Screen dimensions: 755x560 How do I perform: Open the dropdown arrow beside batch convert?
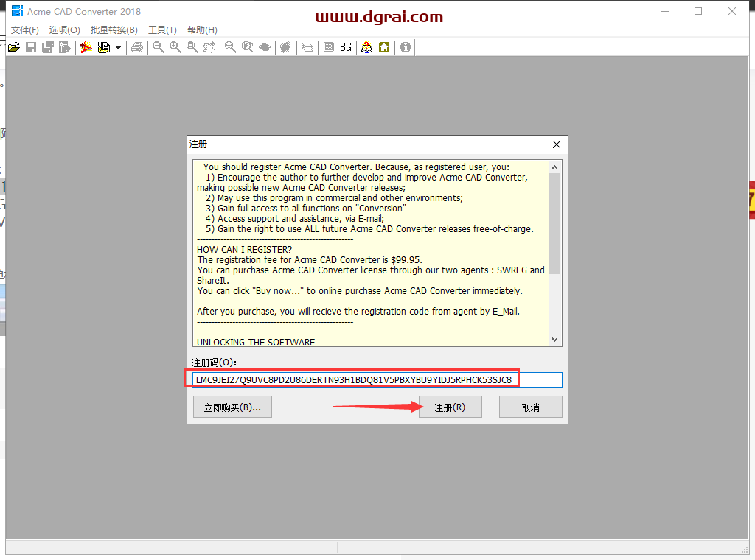click(118, 48)
